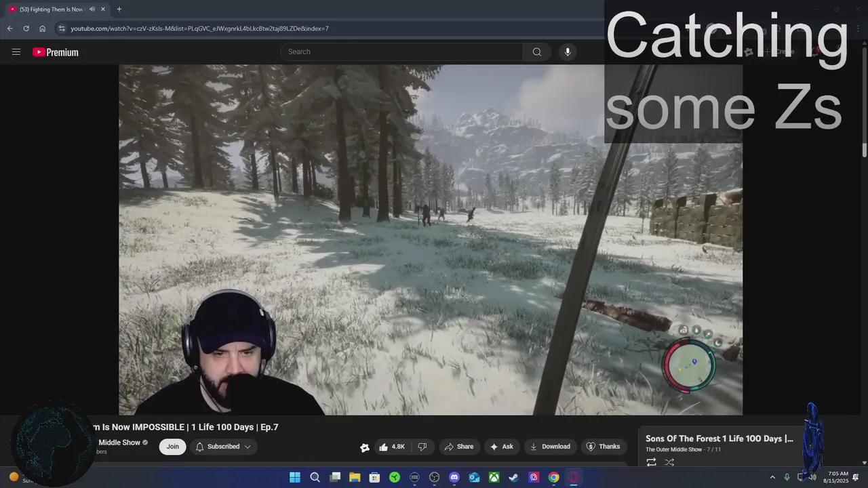The image size is (868, 488).
Task: Focus the YouTube Search input field
Action: (x=401, y=52)
